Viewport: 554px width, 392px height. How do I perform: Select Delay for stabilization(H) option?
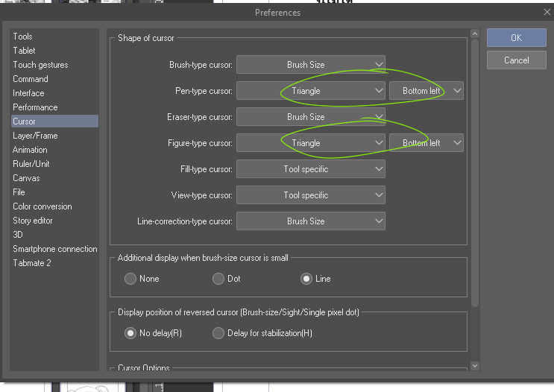point(218,333)
